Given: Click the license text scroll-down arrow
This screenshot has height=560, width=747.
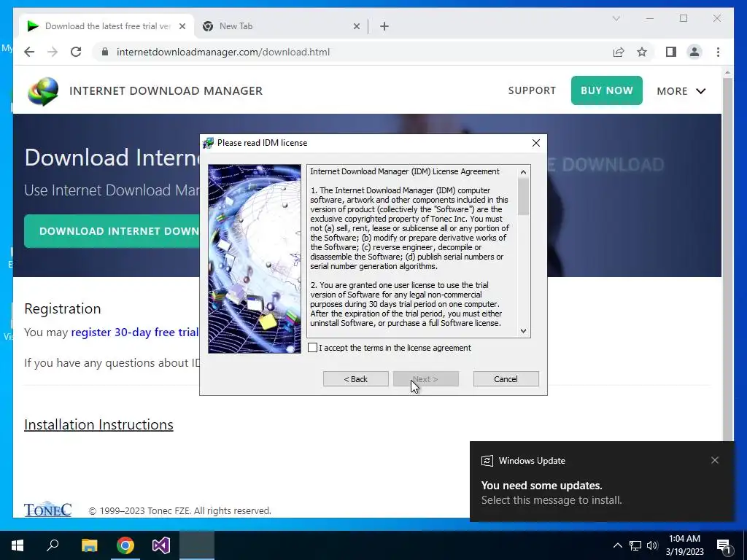Looking at the screenshot, I should (x=524, y=331).
